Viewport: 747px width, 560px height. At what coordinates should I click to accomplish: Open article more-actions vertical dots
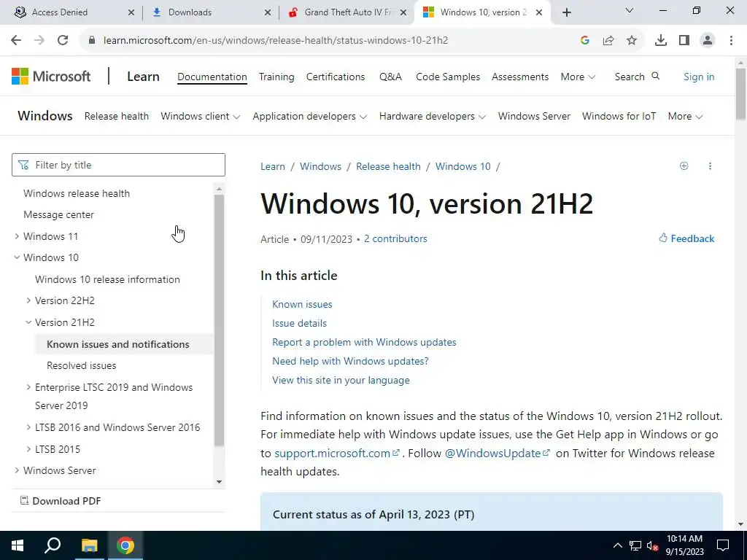(x=710, y=166)
